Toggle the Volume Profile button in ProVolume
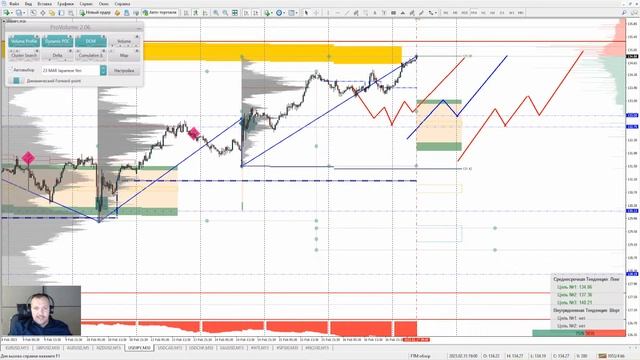The width and height of the screenshot is (640, 360). 24,41
